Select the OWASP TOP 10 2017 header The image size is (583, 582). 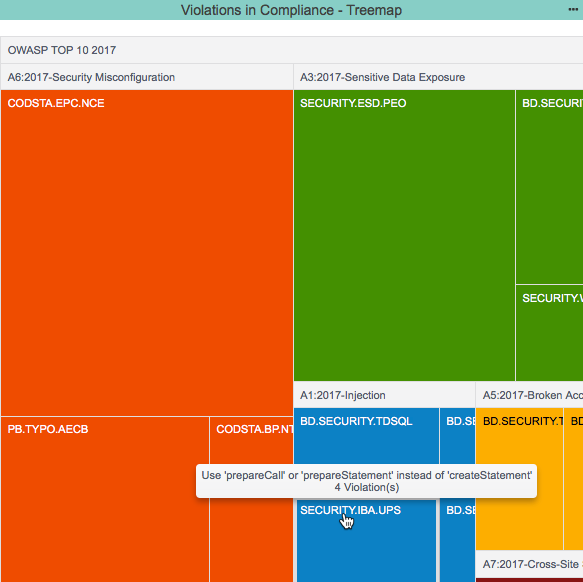coord(292,50)
